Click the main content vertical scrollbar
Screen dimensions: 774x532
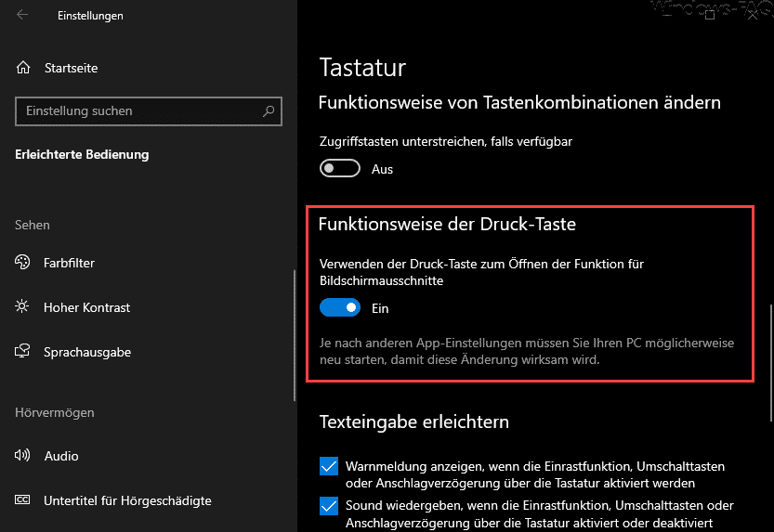(771, 363)
